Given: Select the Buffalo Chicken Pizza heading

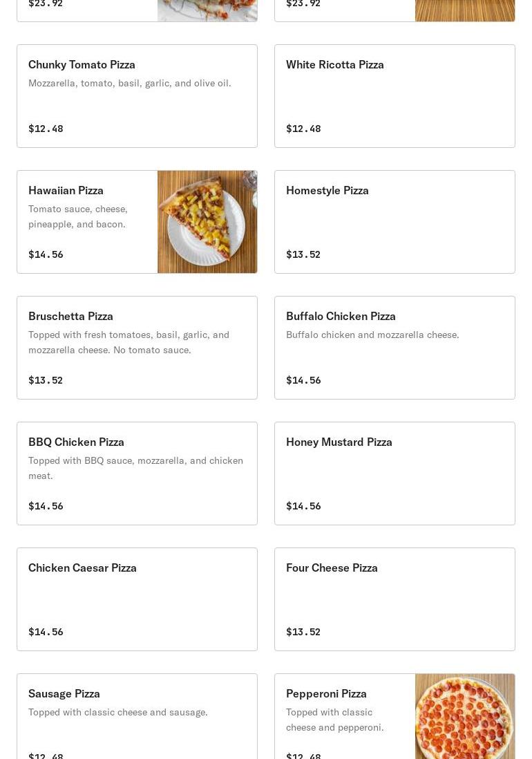Looking at the screenshot, I should (x=341, y=316).
